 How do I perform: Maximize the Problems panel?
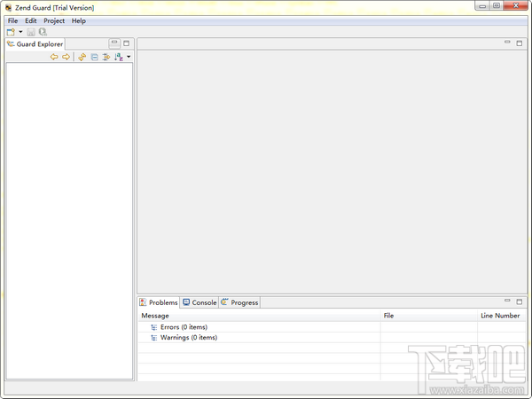[x=519, y=301]
